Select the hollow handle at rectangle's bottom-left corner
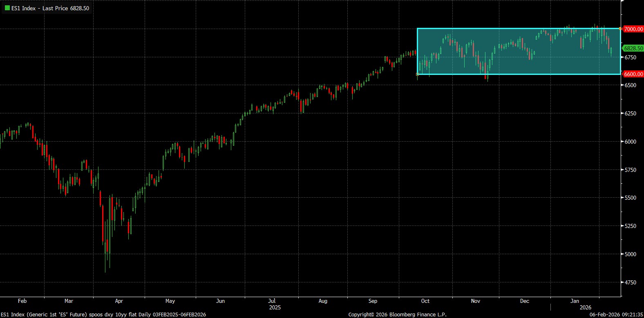The width and height of the screenshot is (644, 318). (x=417, y=74)
